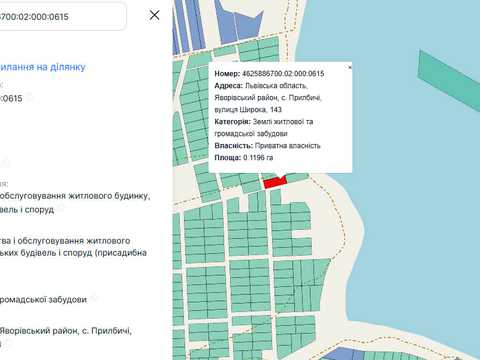This screenshot has width=480, height=360.
Task: Click 'Яворівський район, с. Прилбичі' in panel
Action: pos(66,331)
